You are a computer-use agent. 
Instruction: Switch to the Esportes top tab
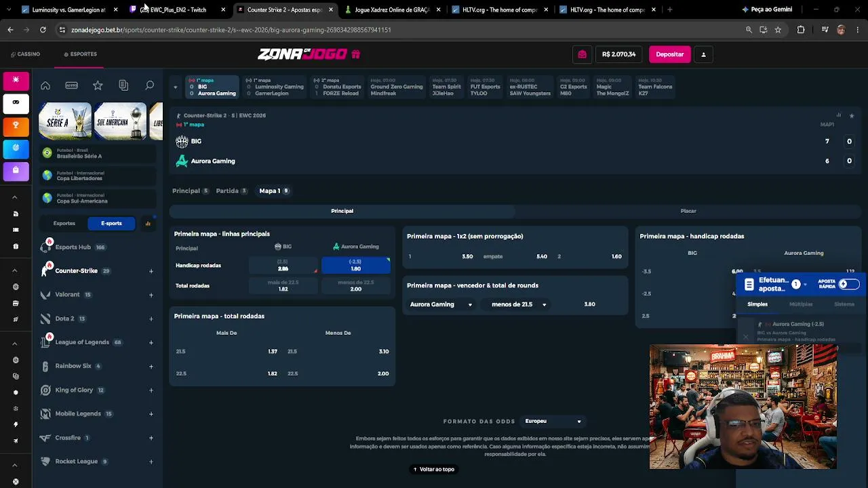pos(80,54)
